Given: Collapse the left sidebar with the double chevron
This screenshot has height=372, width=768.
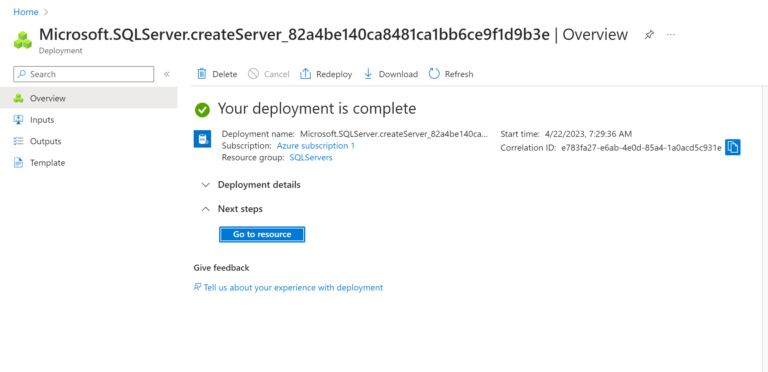Looking at the screenshot, I should (167, 74).
